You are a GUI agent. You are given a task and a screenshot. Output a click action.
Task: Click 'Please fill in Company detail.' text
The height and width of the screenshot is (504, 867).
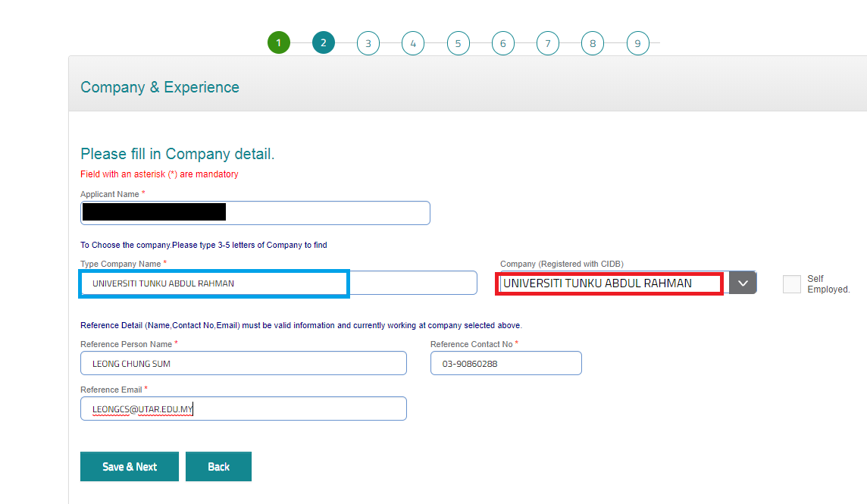click(x=177, y=154)
